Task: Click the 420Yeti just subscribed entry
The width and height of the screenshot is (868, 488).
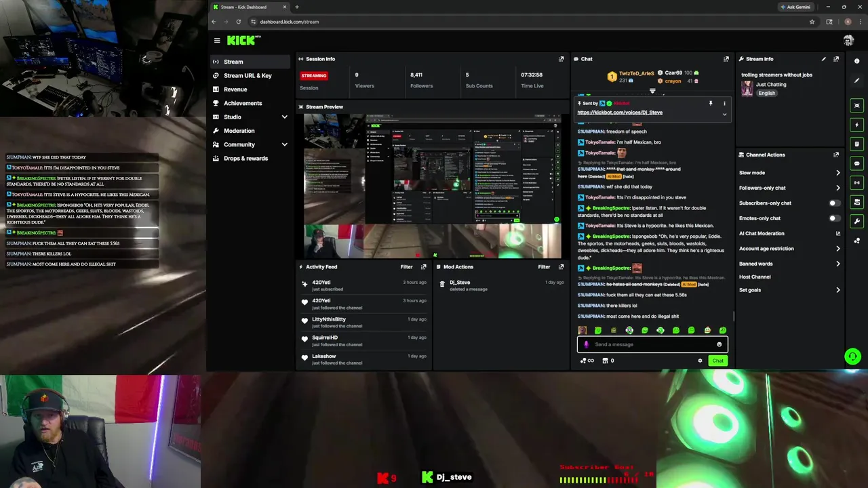Action: pyautogui.click(x=364, y=285)
